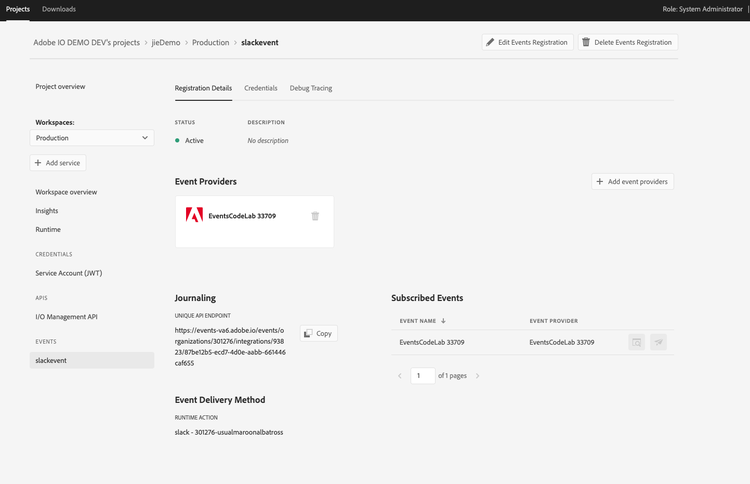Viewport: 750px width, 484px height.
Task: Switch to the Credentials tab
Action: pyautogui.click(x=261, y=88)
